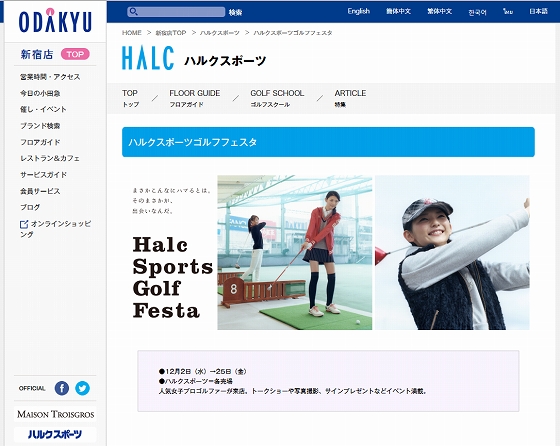560x446 pixels.
Task: Click the 人気女子プロゴルファーが来店 description text
Action: click(x=293, y=391)
